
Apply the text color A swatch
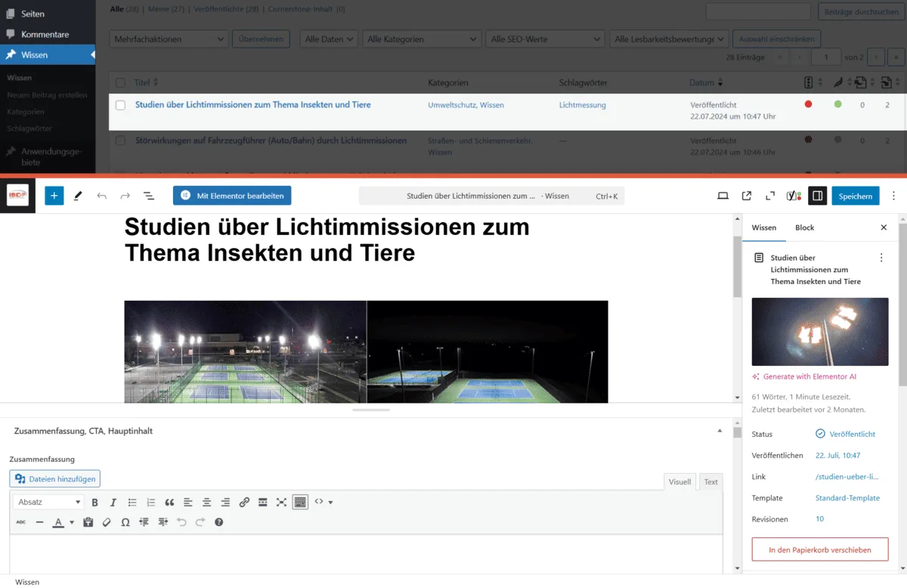point(58,522)
